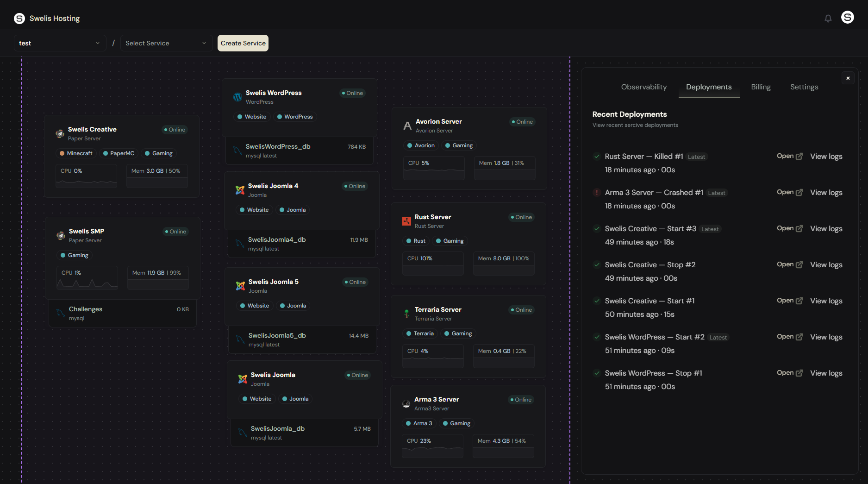Click the Avorion Server letter icon
868x484 pixels.
point(407,126)
